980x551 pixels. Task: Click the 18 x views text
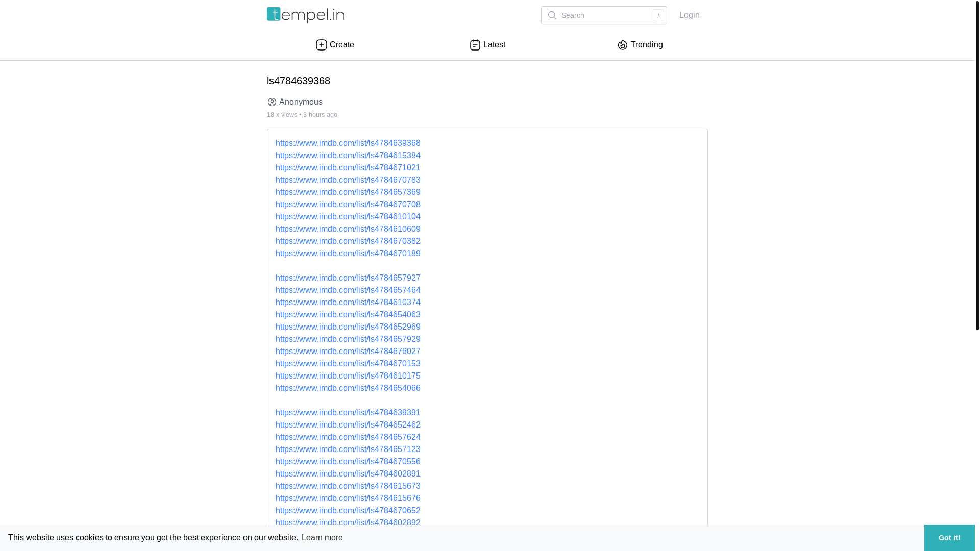tap(282, 115)
